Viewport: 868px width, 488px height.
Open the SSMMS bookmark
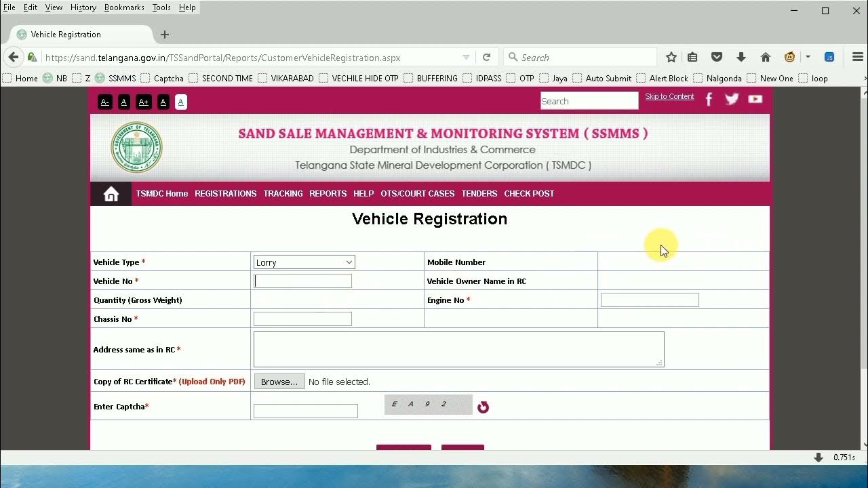(x=116, y=79)
